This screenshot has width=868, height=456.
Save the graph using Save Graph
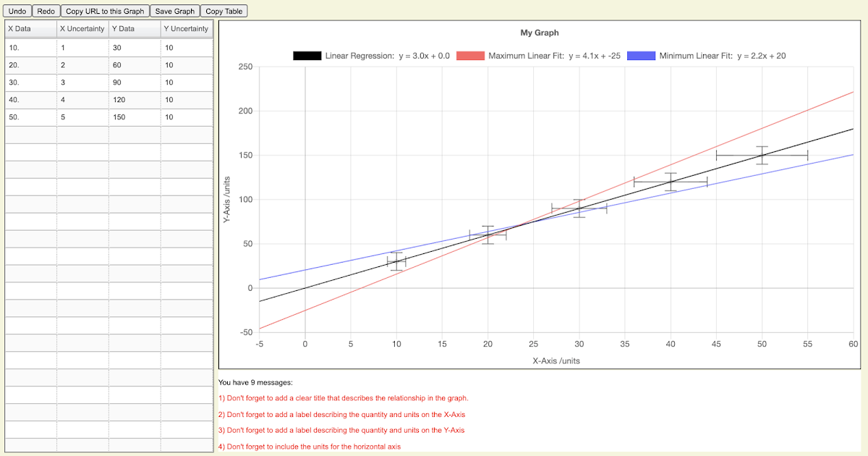pyautogui.click(x=174, y=11)
